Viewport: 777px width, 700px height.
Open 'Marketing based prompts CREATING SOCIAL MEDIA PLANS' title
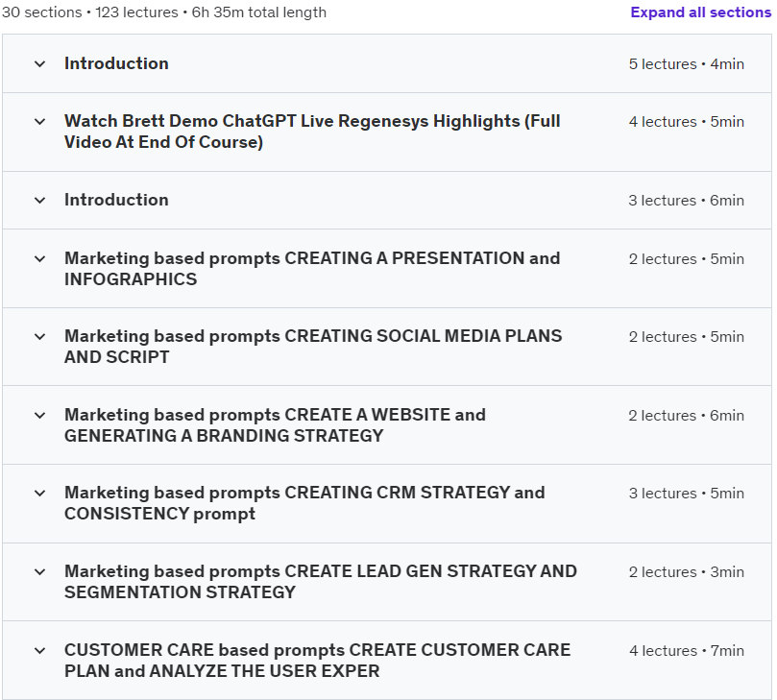tap(313, 347)
